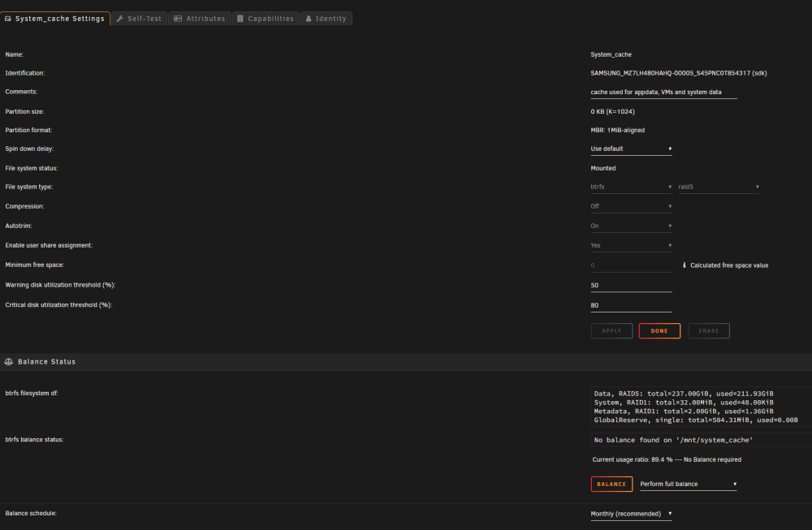The image size is (812, 530).
Task: Click the Done button
Action: 659,330
